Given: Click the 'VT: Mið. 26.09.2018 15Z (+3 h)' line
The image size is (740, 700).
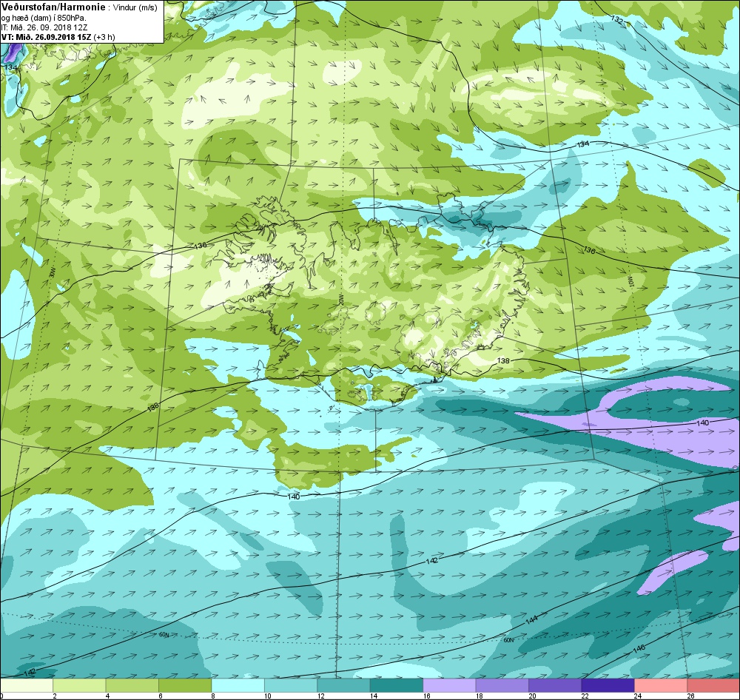Looking at the screenshot, I should pyautogui.click(x=58, y=37).
